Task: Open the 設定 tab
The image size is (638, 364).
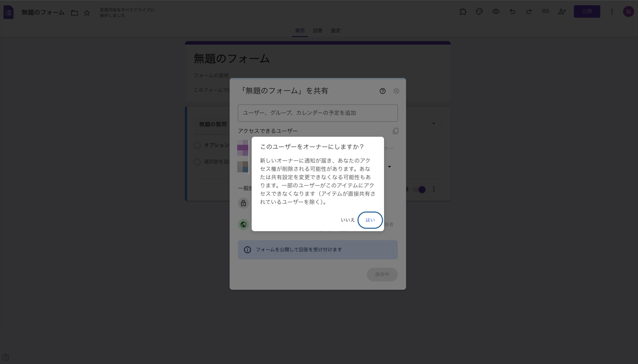Action: click(x=335, y=30)
